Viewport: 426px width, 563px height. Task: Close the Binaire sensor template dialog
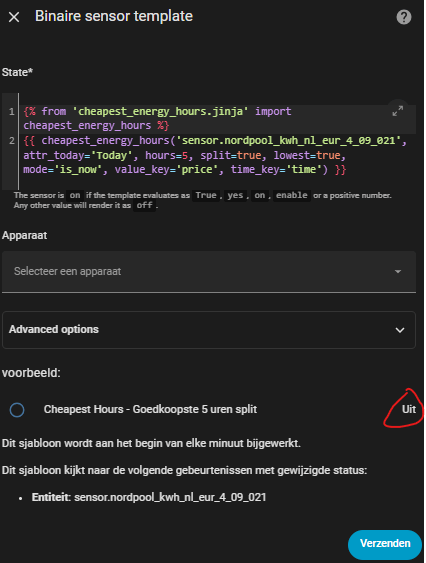click(x=14, y=17)
